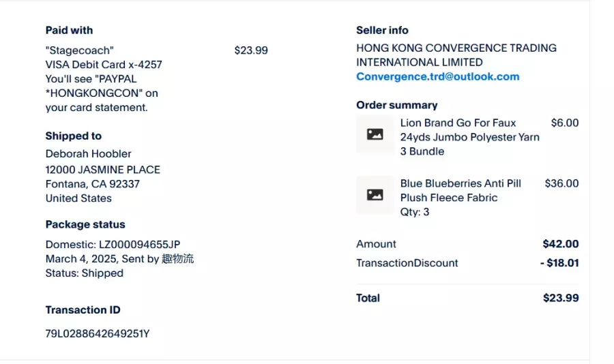Open the Convergence.trd@outlook.com email link

tap(438, 77)
